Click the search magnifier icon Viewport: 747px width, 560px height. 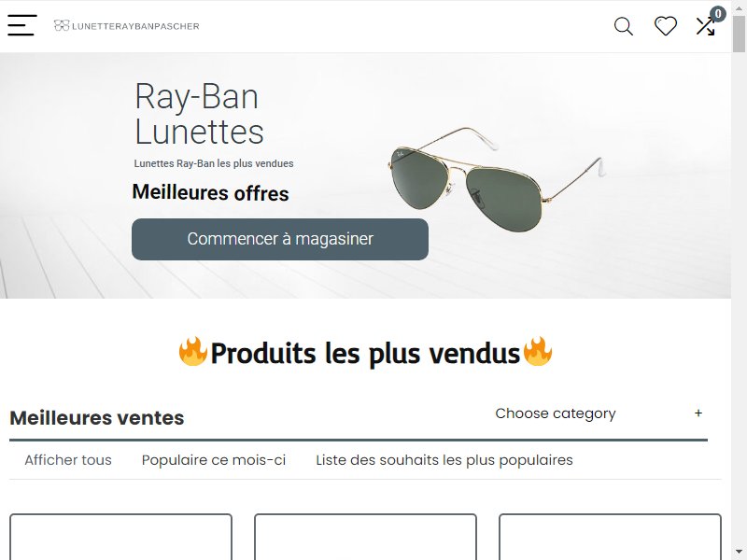pos(623,26)
